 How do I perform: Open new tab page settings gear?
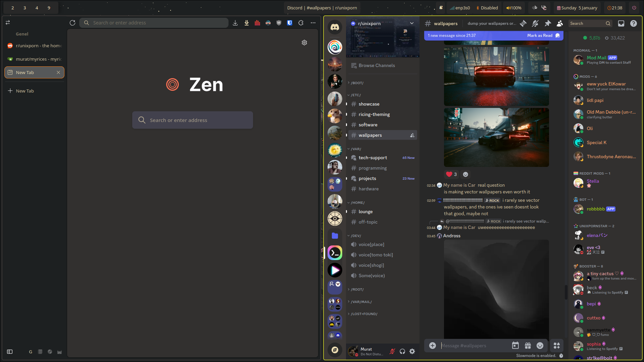coord(304,43)
